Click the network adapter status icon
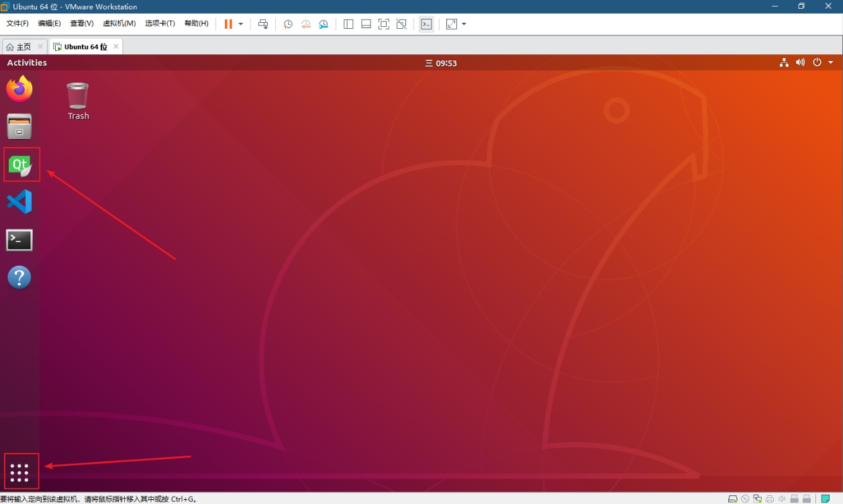This screenshot has width=843, height=504. (757, 499)
